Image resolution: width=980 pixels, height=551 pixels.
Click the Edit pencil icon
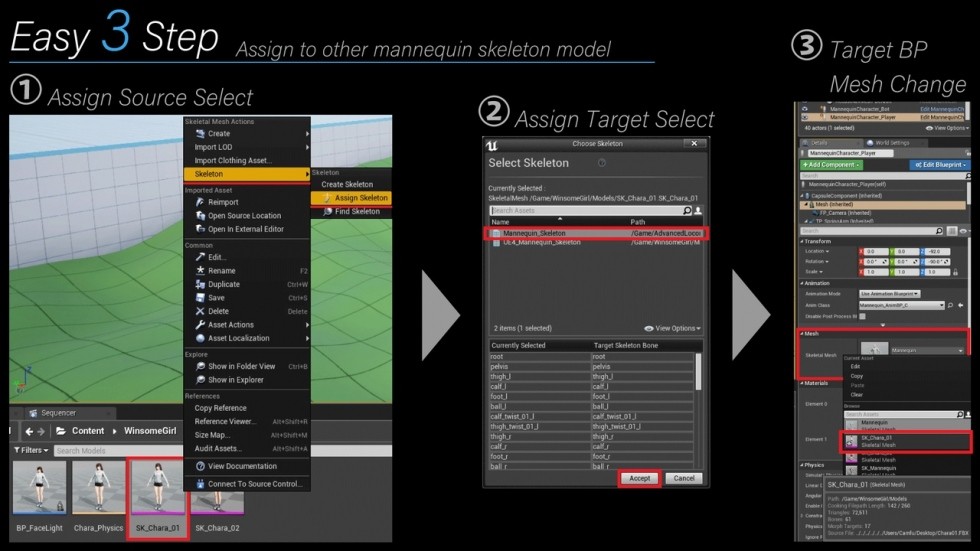coord(200,257)
